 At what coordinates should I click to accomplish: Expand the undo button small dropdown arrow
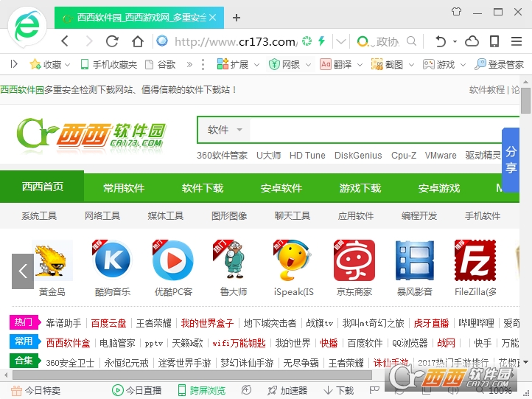[x=455, y=42]
